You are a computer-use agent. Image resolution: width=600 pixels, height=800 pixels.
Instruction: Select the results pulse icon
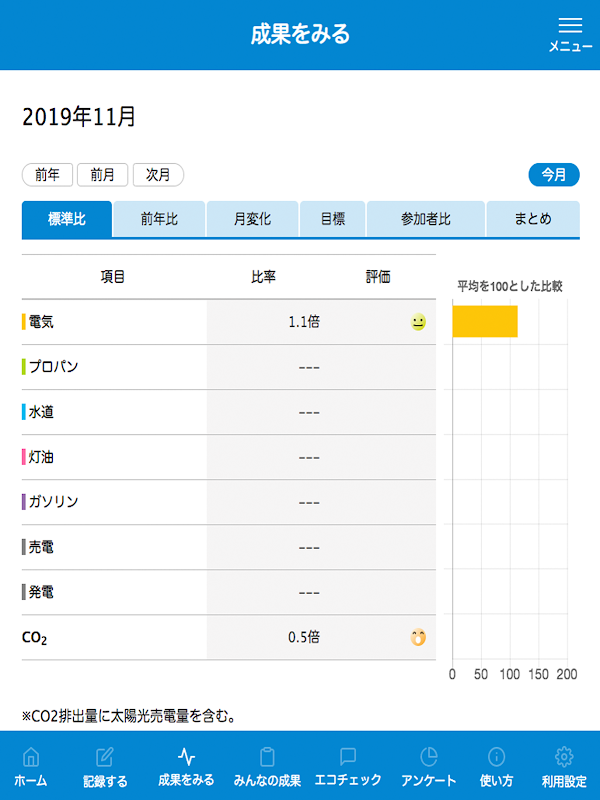coord(185,757)
